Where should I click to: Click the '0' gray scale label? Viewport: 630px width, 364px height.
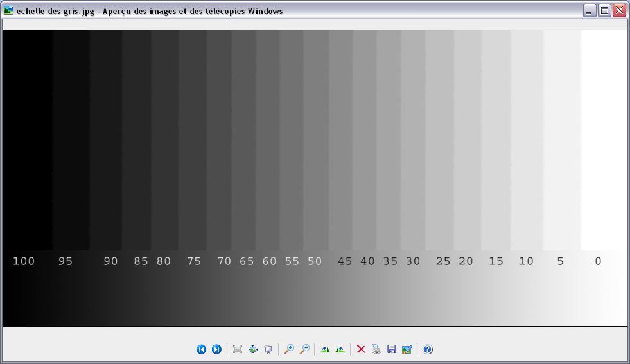[x=598, y=261]
